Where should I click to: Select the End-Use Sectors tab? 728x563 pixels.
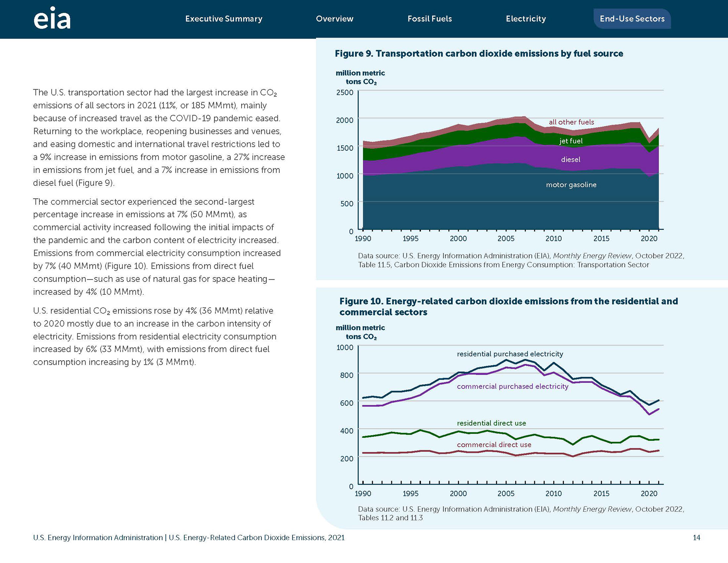(x=632, y=19)
